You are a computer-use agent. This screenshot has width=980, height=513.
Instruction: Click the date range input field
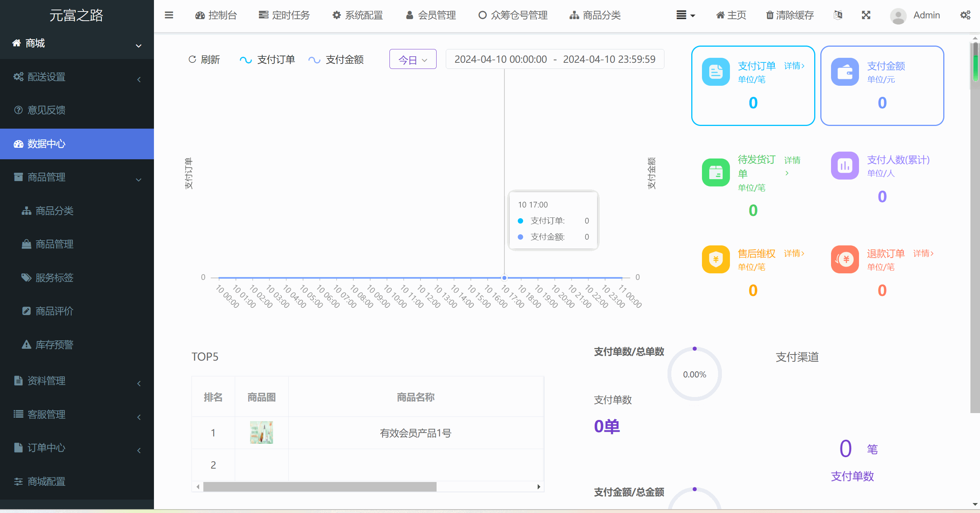(555, 59)
